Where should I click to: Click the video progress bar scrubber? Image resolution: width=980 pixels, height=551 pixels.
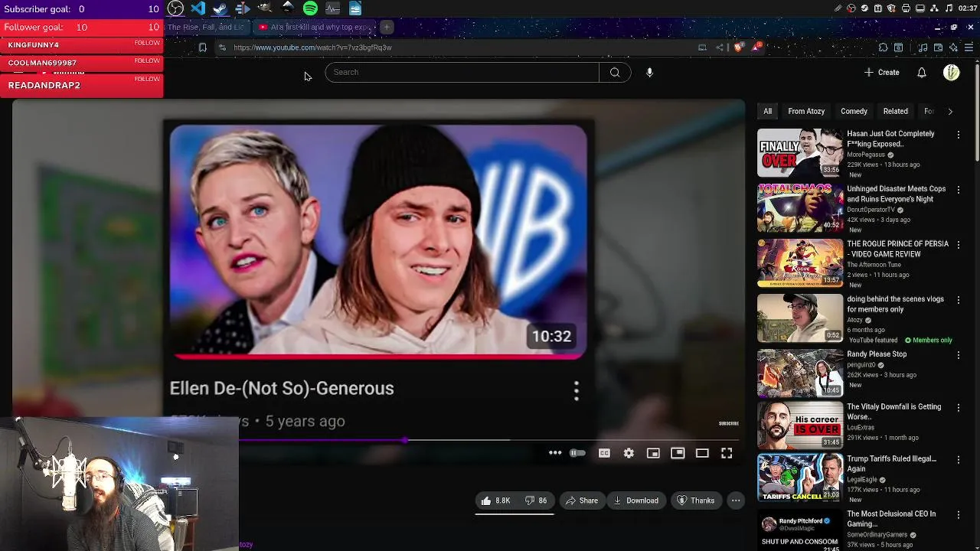[405, 440]
